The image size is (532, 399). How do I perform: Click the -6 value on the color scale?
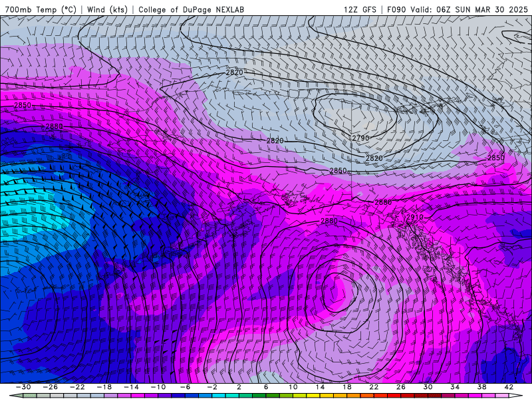click(x=186, y=387)
